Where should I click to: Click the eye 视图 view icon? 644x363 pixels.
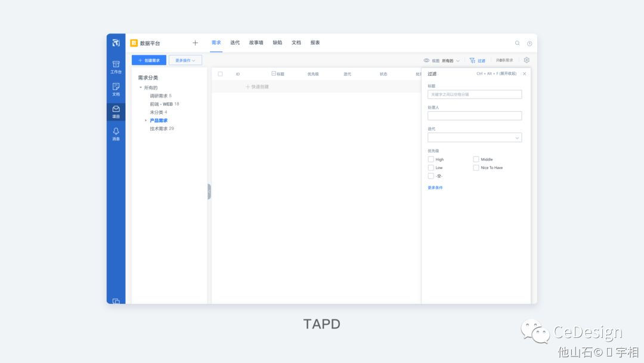(426, 60)
